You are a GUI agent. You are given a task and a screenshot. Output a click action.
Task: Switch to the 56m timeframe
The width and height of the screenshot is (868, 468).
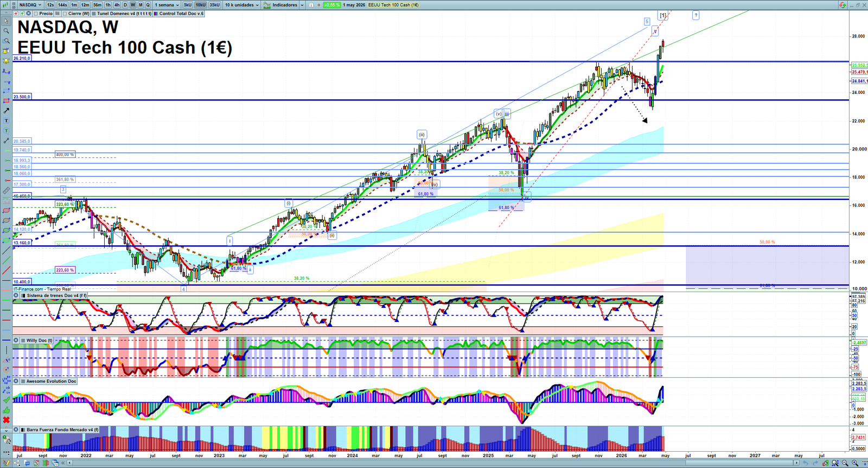pos(97,5)
